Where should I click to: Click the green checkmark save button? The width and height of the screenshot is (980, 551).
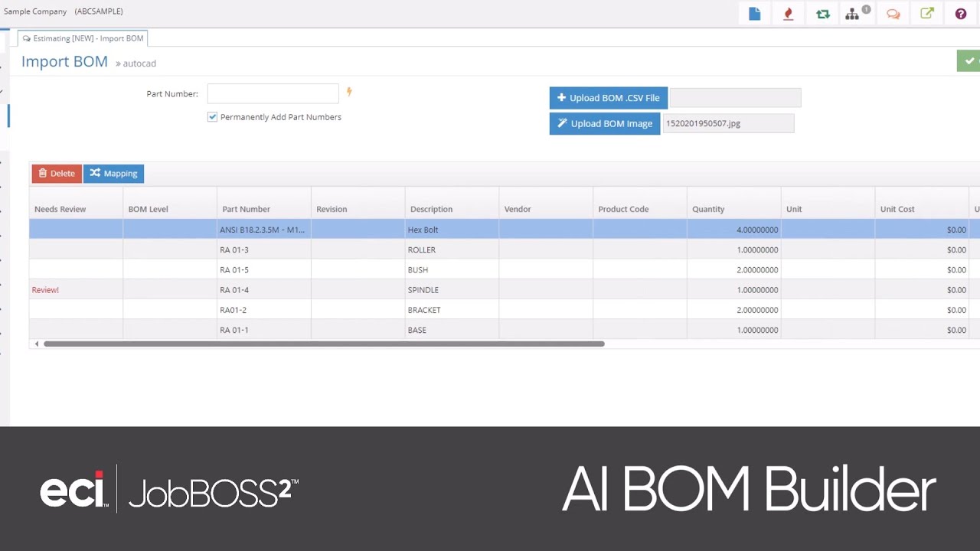pos(969,61)
